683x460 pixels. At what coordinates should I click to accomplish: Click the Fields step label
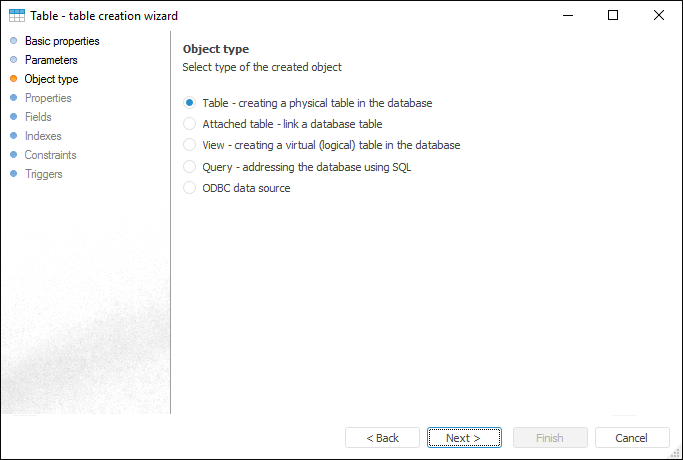click(x=38, y=117)
